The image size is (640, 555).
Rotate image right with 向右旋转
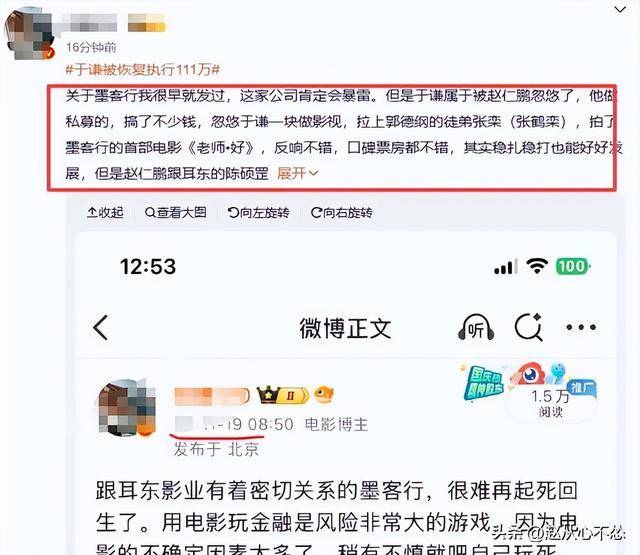pyautogui.click(x=341, y=213)
